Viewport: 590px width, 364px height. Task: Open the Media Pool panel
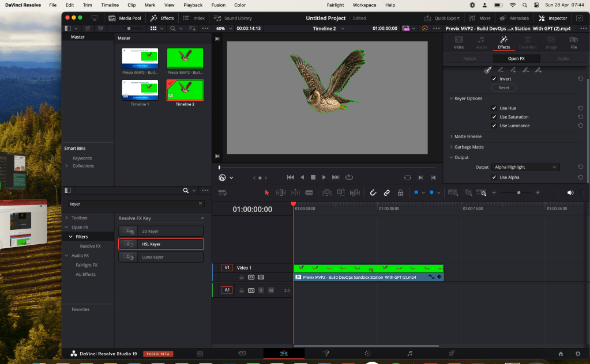coord(125,18)
